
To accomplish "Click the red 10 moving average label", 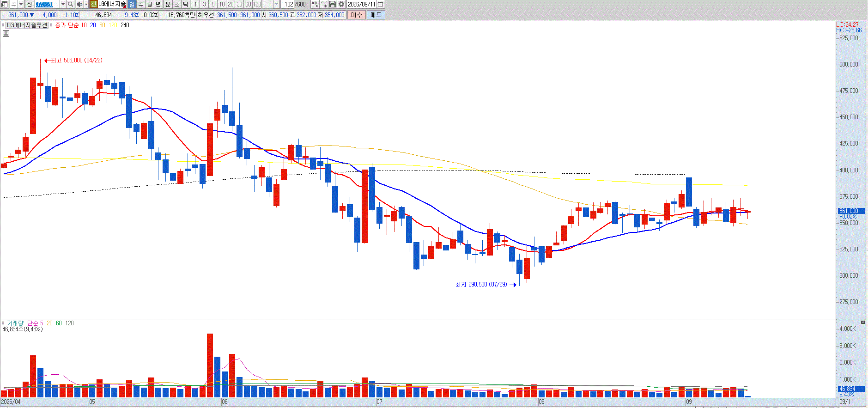I will coord(84,25).
